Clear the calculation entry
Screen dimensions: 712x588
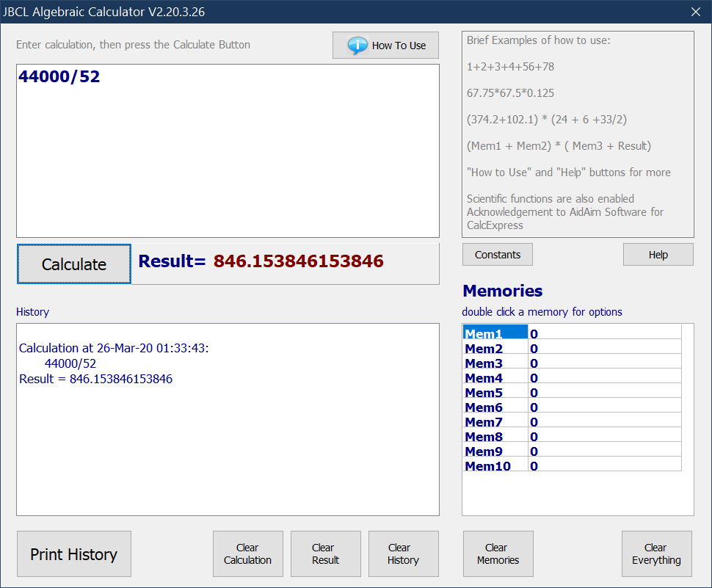247,554
